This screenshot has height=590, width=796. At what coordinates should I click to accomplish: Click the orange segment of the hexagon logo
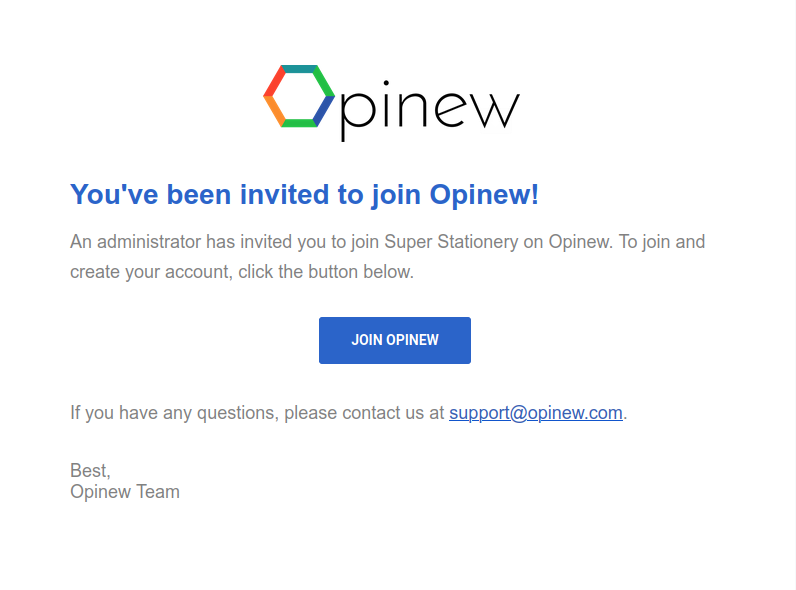tap(274, 112)
